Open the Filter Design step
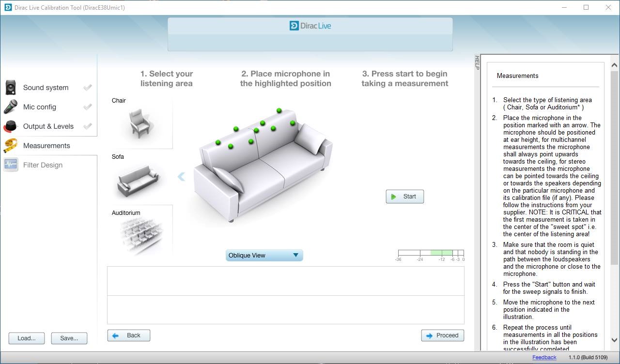The image size is (620, 364). point(43,165)
